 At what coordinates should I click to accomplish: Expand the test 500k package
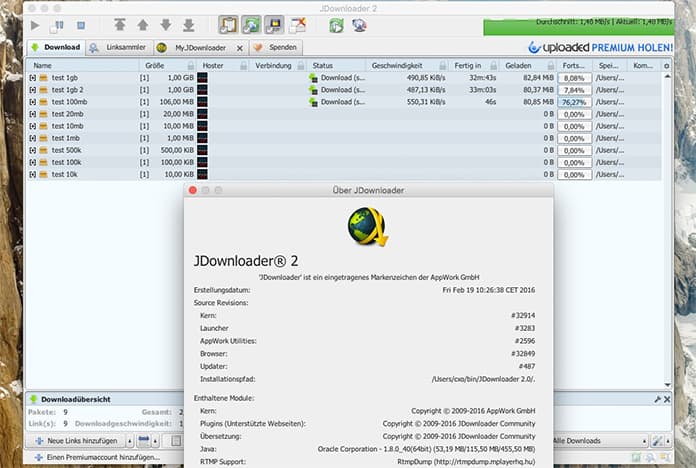[x=32, y=150]
